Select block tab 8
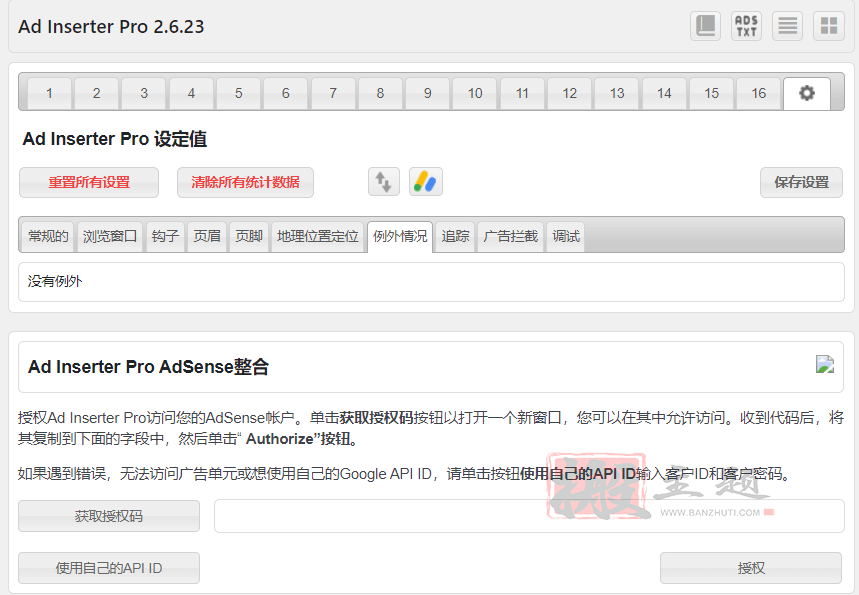 tap(380, 94)
